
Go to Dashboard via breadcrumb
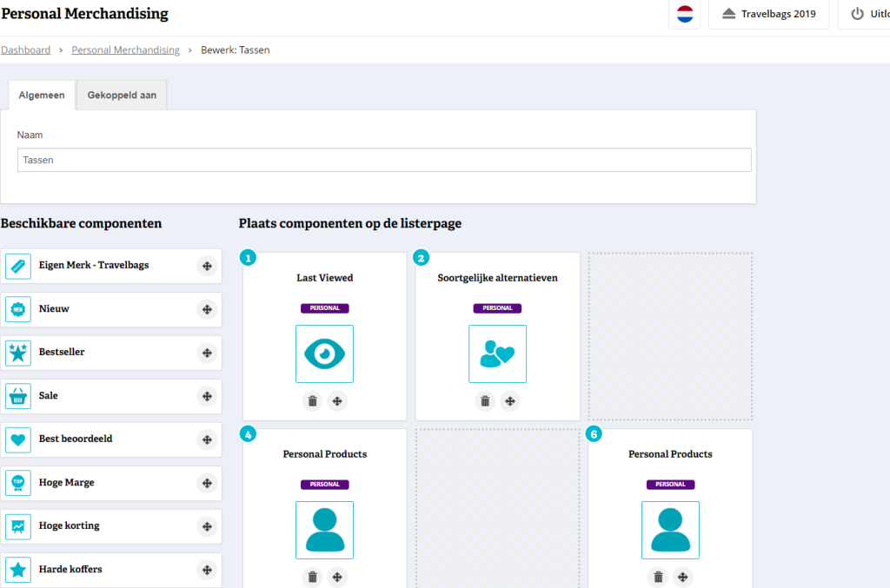[26, 50]
